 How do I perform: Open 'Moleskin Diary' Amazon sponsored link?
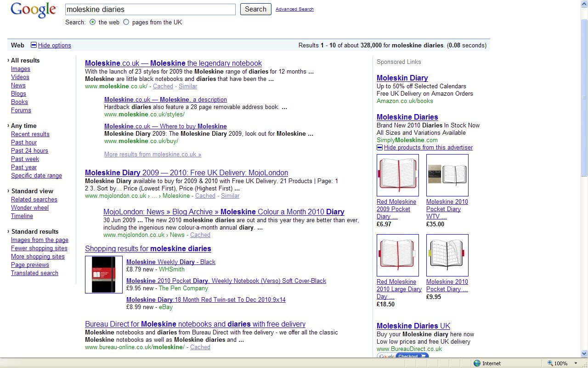[x=402, y=78]
